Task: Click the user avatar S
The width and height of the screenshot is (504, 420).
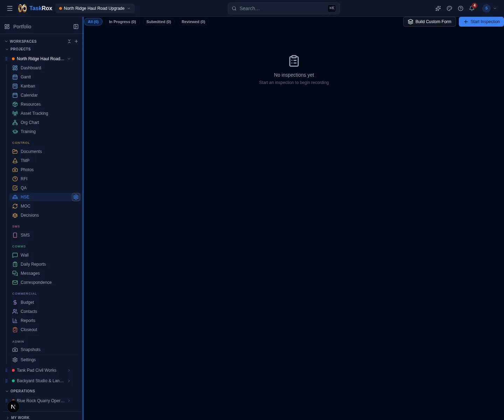Action: pyautogui.click(x=486, y=8)
